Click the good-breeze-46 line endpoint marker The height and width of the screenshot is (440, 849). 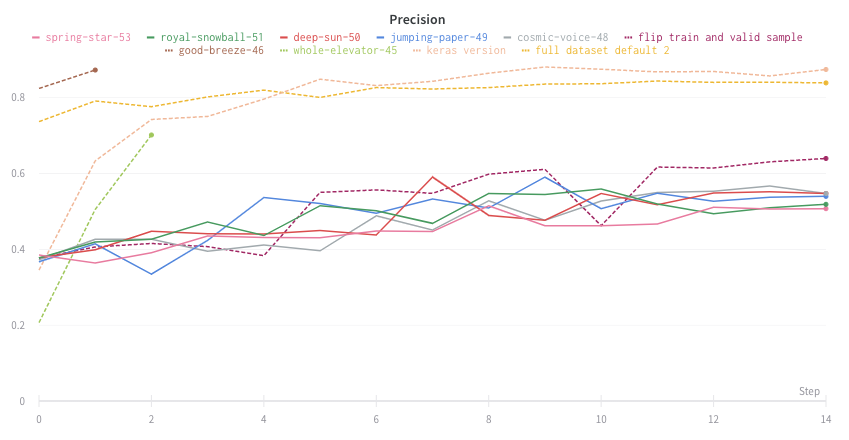point(95,70)
